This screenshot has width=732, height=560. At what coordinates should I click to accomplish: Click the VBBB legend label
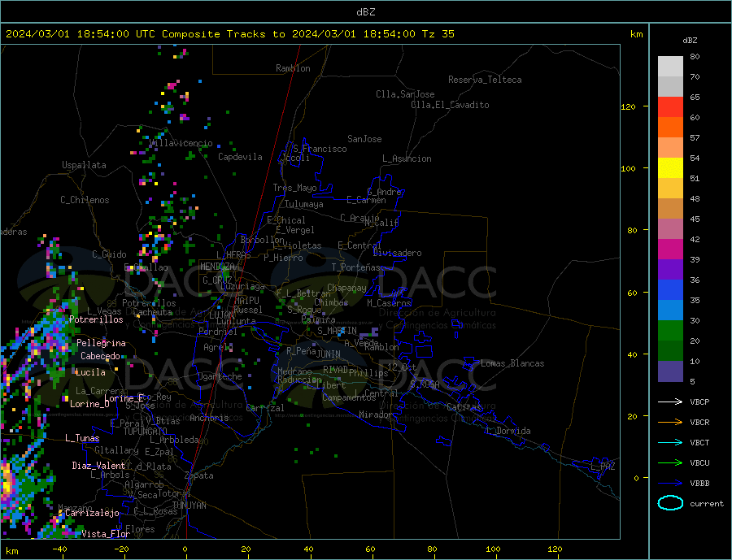tap(699, 483)
